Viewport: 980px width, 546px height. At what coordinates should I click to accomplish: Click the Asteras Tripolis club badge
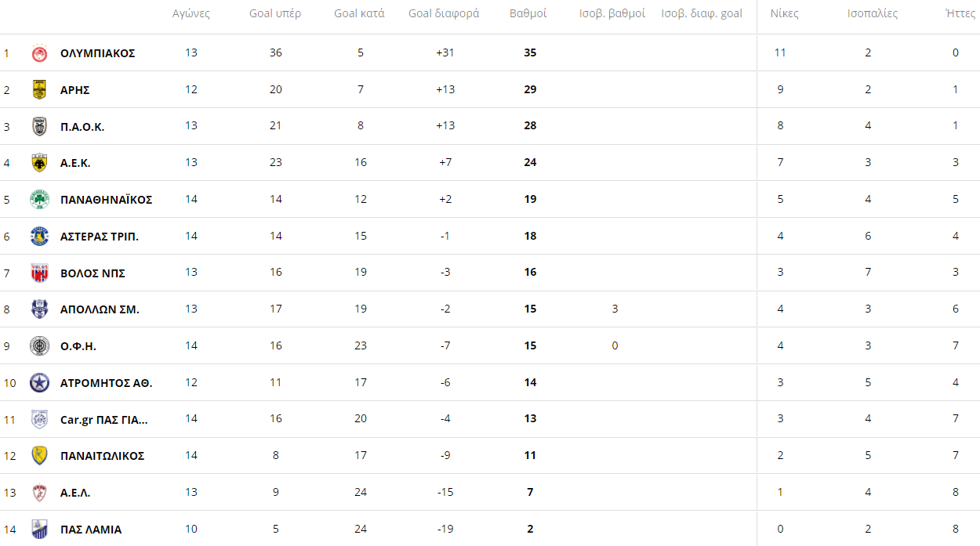click(x=39, y=236)
